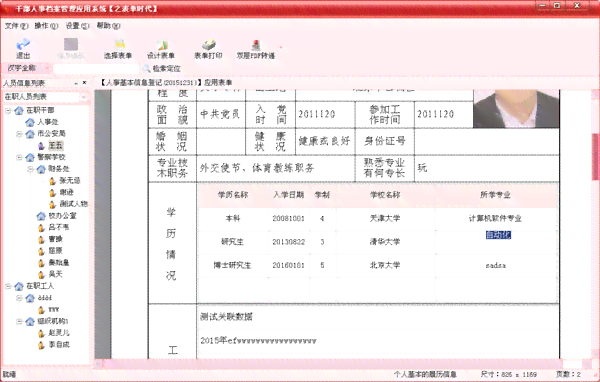The height and width of the screenshot is (382, 600).
Task: Close the 人员信息列表 side panel
Action: coord(85,83)
